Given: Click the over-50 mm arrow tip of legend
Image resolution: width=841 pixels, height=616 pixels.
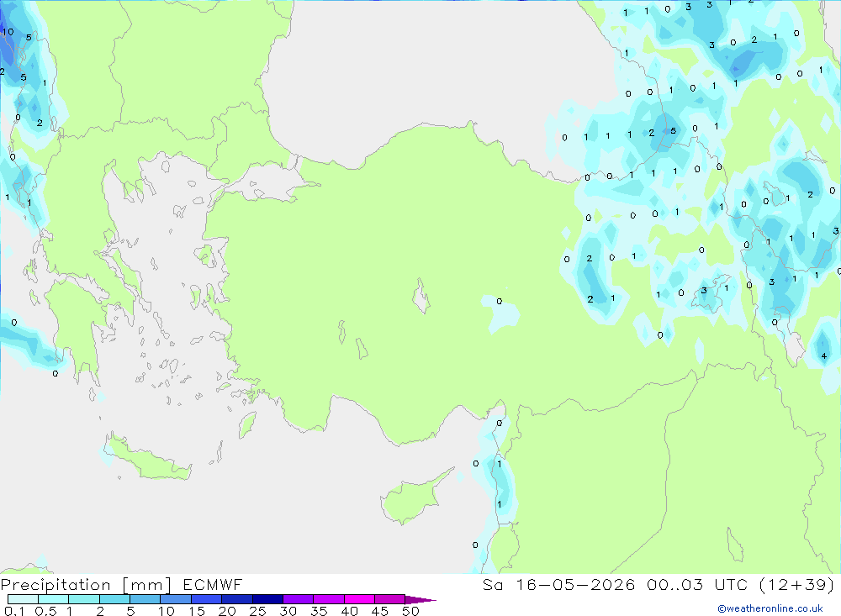Looking at the screenshot, I should coord(420,599).
